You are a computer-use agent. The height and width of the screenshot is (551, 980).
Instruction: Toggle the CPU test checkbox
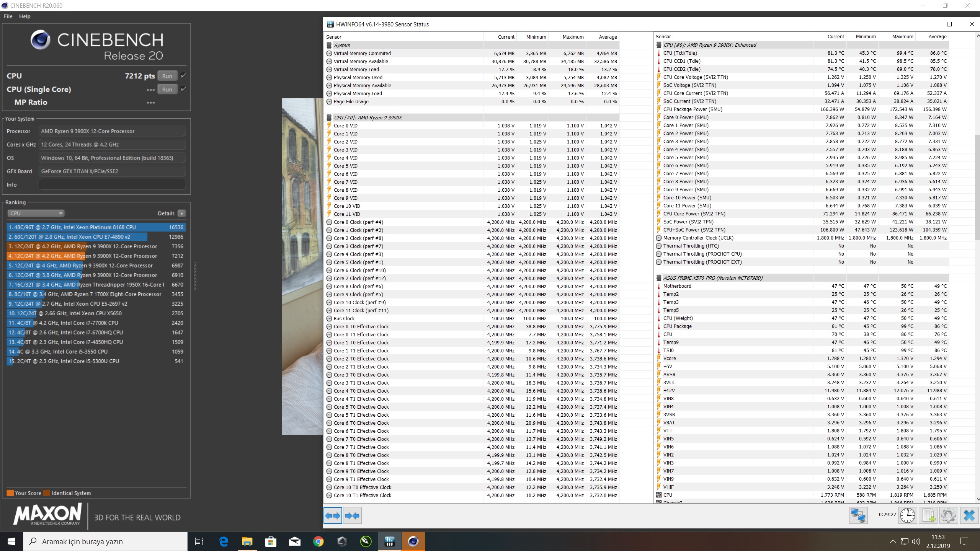[184, 76]
